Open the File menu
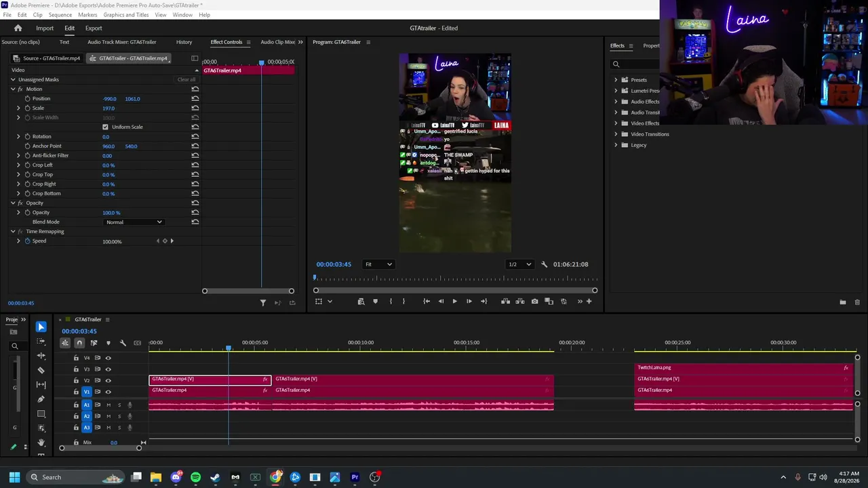The height and width of the screenshot is (488, 868). 7,15
